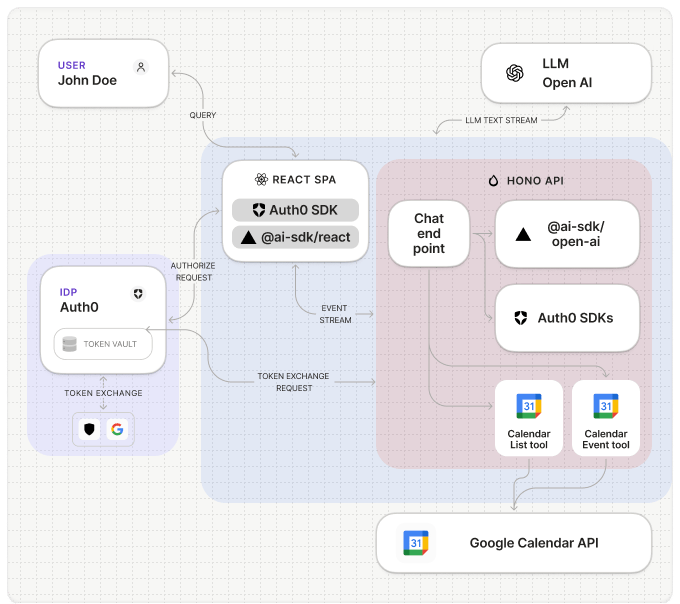
Task: Click the calendar icon in Calendar Event tool
Action: 606,406
